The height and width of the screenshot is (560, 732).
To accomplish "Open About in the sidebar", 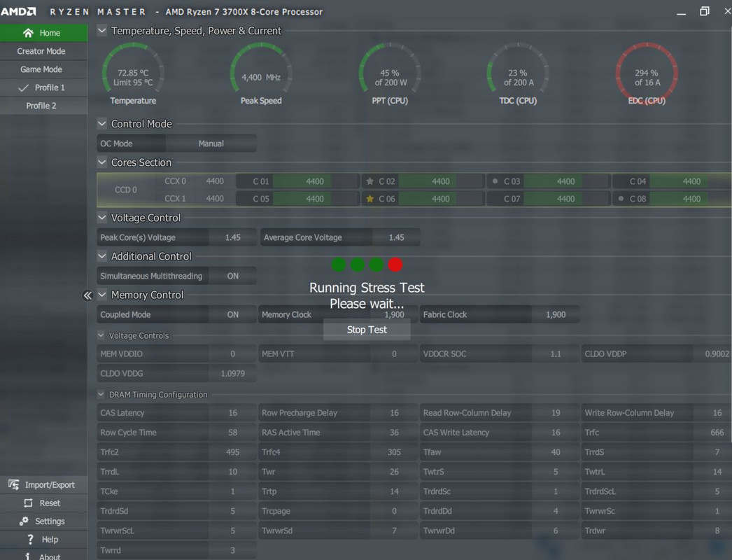I will (x=44, y=556).
